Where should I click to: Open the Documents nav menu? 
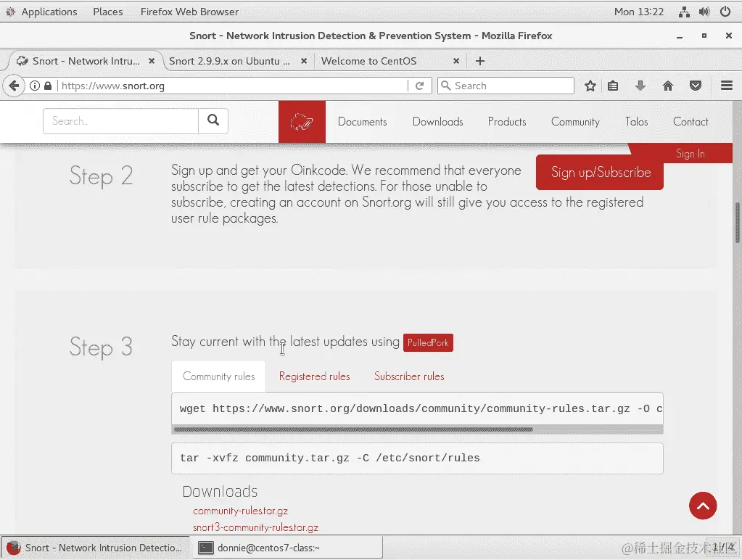tap(362, 122)
